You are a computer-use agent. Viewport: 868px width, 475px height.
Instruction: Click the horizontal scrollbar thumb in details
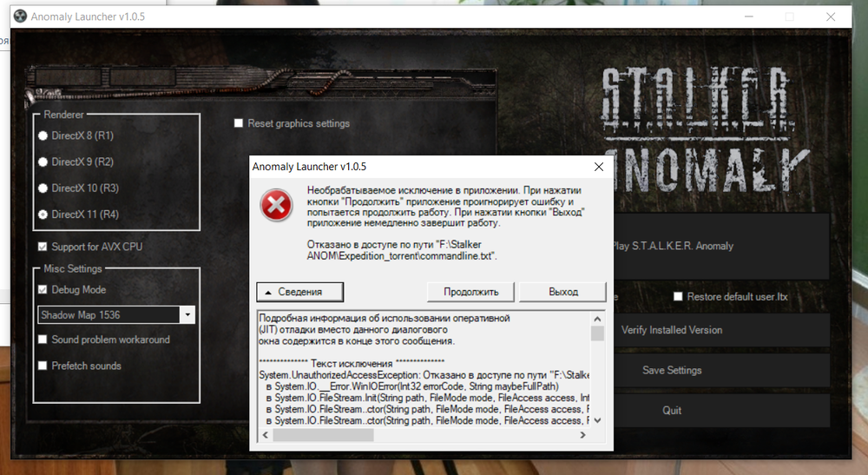point(323,435)
